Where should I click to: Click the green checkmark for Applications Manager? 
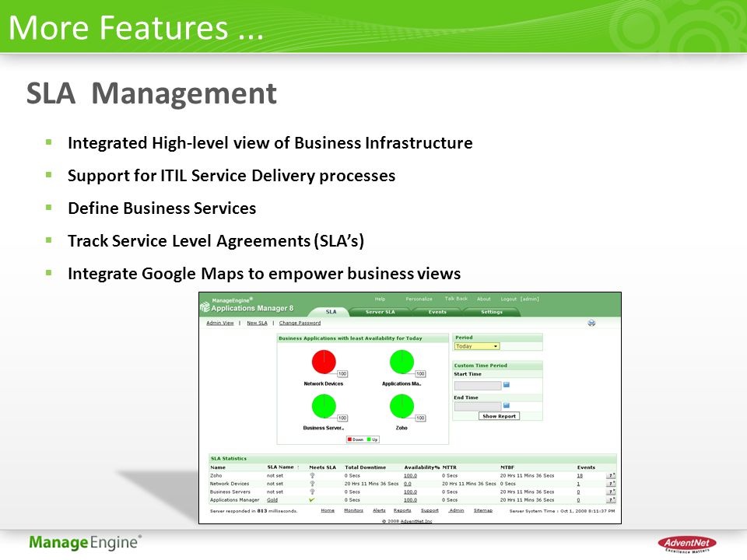point(312,500)
